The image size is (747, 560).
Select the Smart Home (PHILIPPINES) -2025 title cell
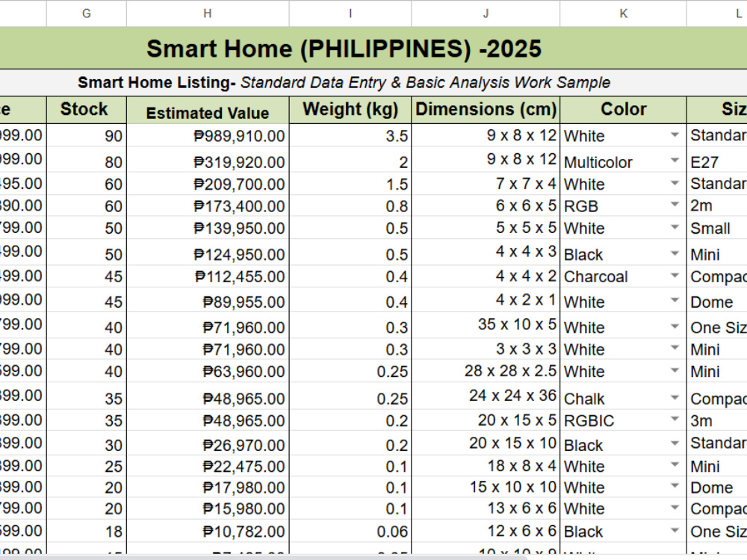coord(373,48)
